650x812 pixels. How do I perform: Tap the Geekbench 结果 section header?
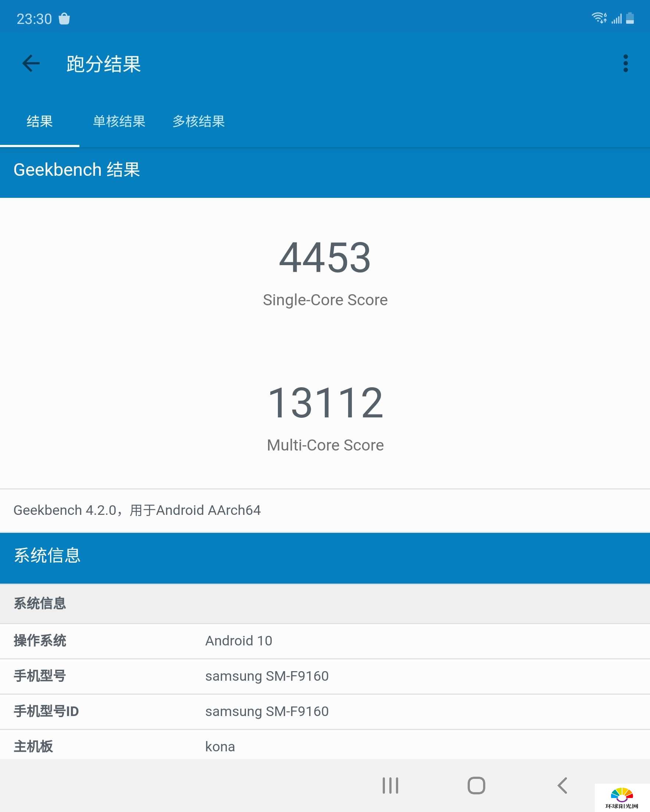point(325,172)
